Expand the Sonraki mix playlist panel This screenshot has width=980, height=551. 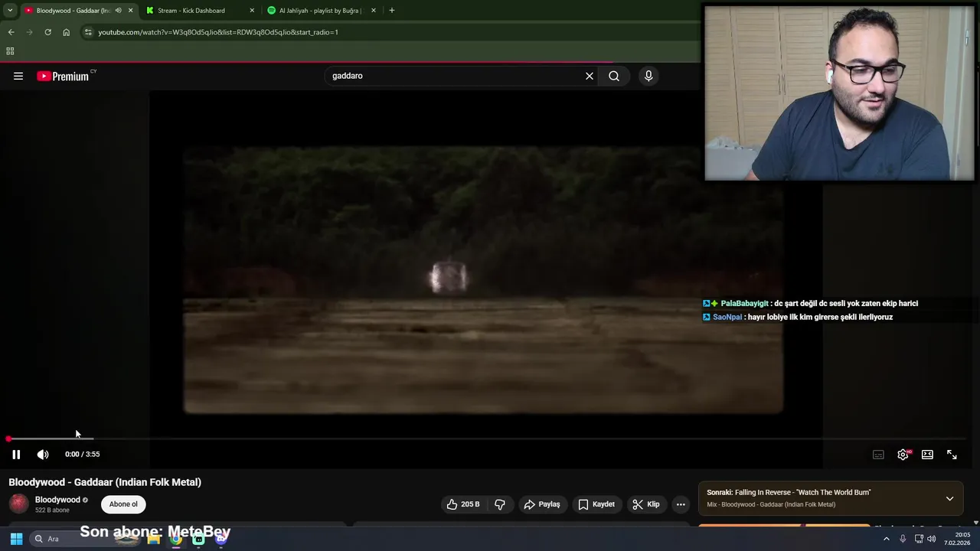pos(949,498)
